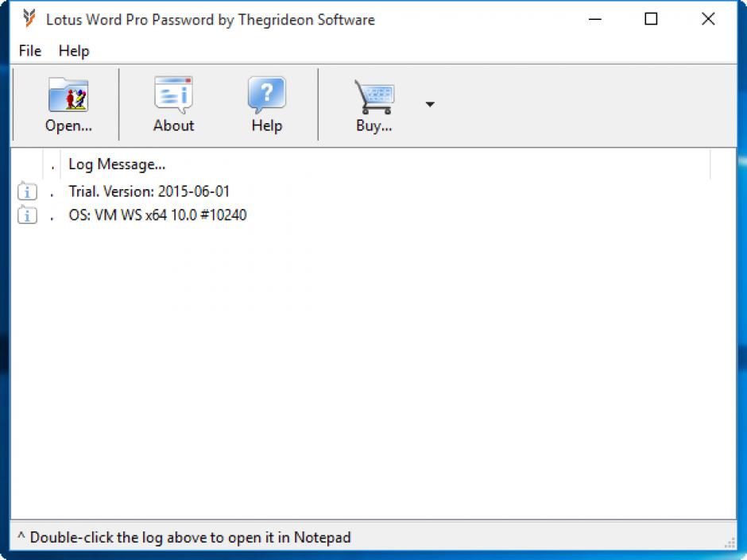
Task: Open the File menu
Action: point(30,51)
